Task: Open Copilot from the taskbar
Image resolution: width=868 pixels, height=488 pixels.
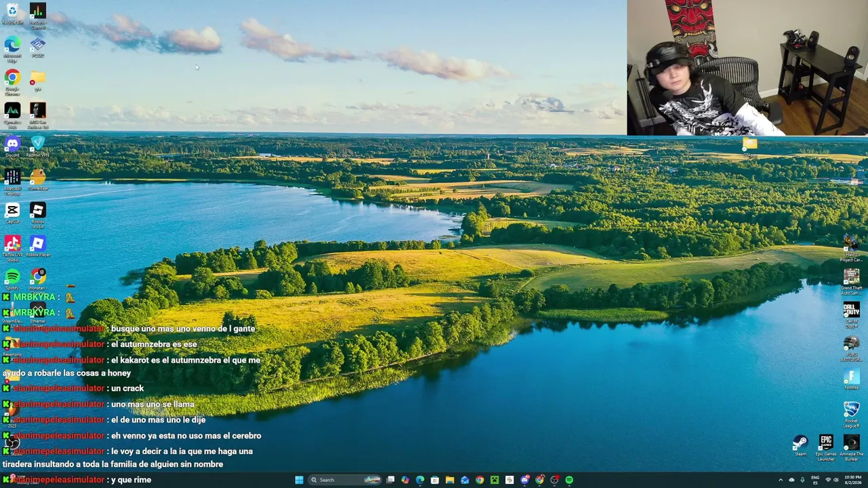Action: tap(406, 480)
